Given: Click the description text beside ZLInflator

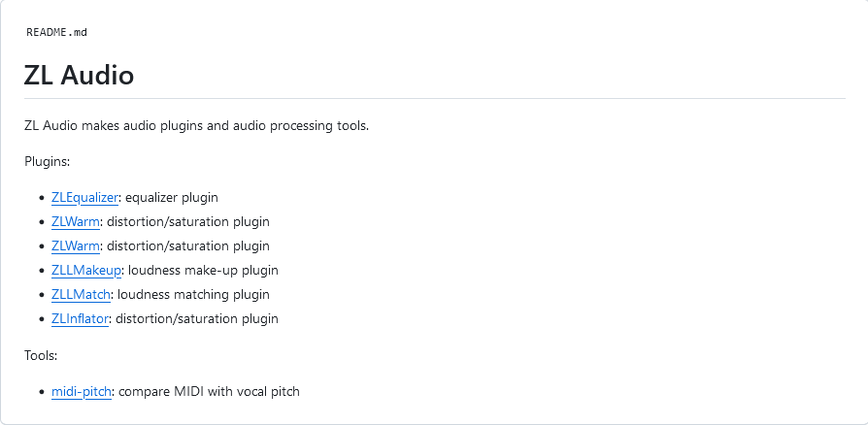Looking at the screenshot, I should pos(196,319).
